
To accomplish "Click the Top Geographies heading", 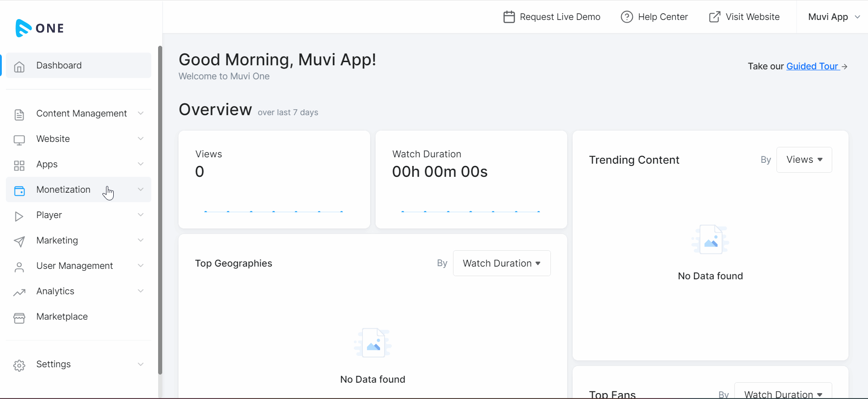I will [233, 263].
